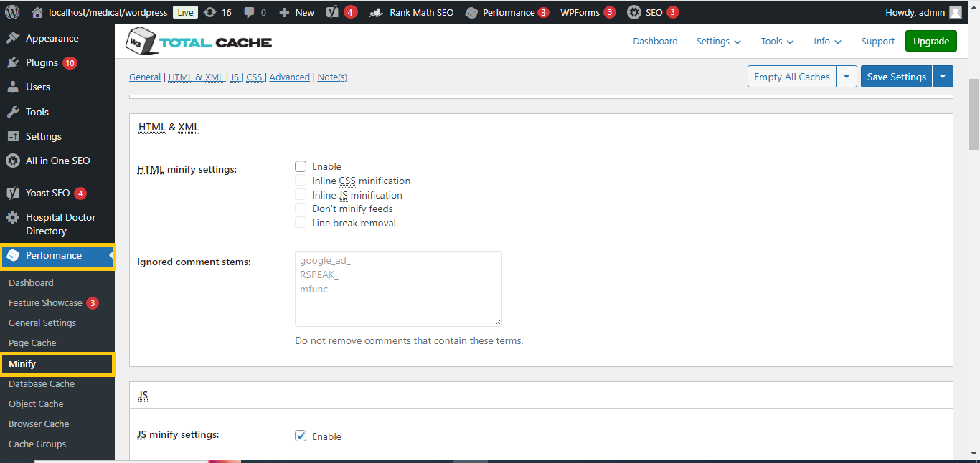980x463 pixels.
Task: Click the comments bubble icon
Action: tap(249, 12)
